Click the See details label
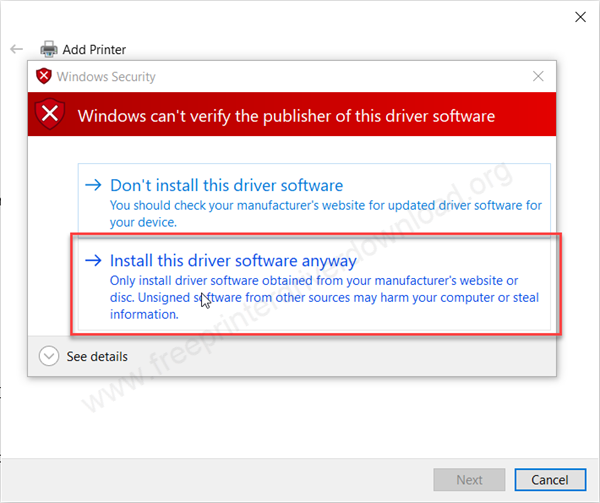The width and height of the screenshot is (600, 503). [97, 356]
